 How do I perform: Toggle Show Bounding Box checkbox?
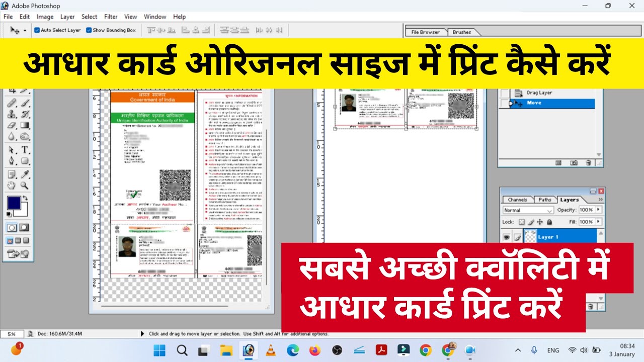pyautogui.click(x=89, y=30)
